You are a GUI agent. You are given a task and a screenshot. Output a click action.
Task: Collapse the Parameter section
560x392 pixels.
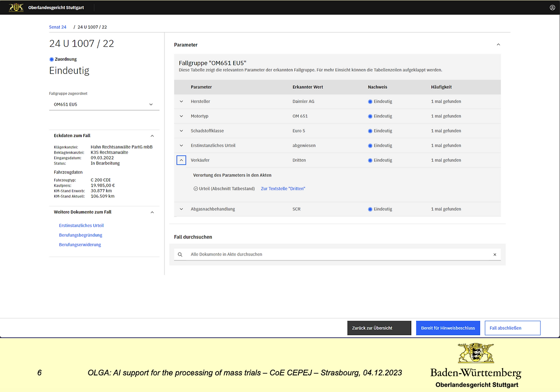coord(498,45)
